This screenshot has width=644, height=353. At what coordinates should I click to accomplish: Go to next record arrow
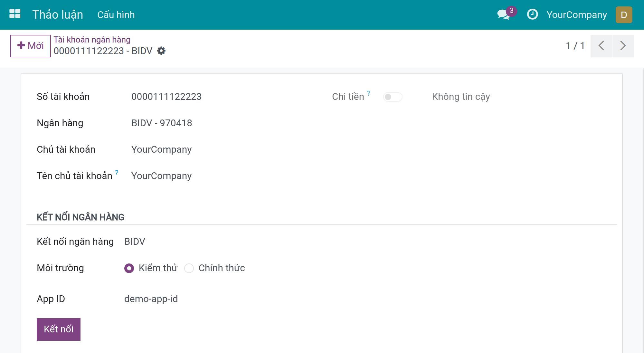623,46
